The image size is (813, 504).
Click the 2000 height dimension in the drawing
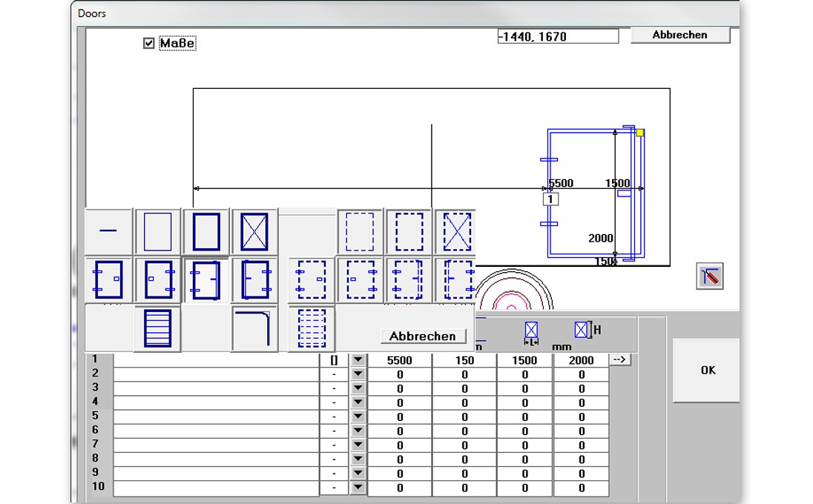[x=600, y=238]
